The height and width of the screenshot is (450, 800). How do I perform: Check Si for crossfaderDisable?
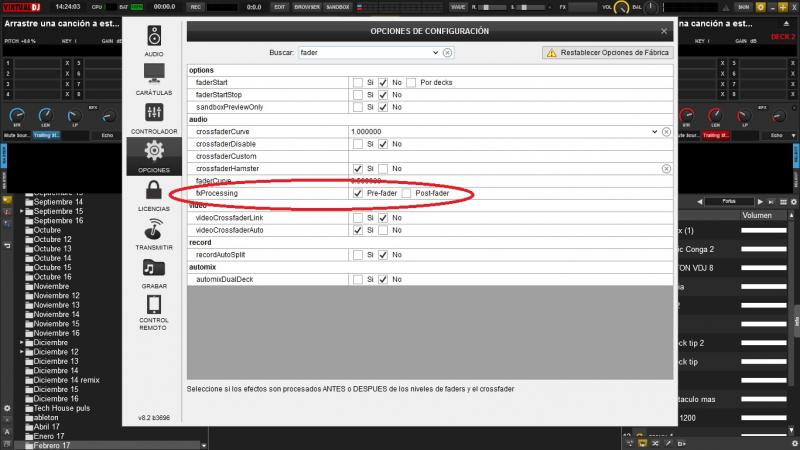pos(358,144)
